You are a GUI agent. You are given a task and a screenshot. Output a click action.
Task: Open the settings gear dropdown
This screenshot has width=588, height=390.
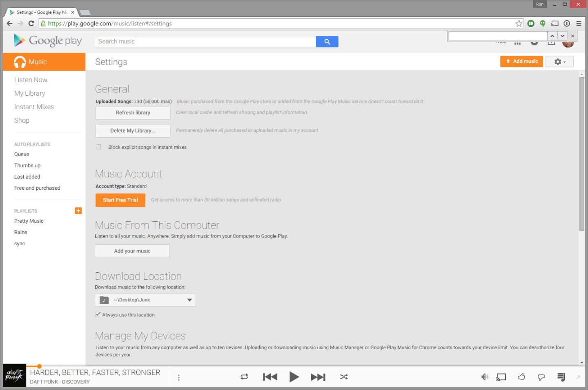(x=559, y=62)
